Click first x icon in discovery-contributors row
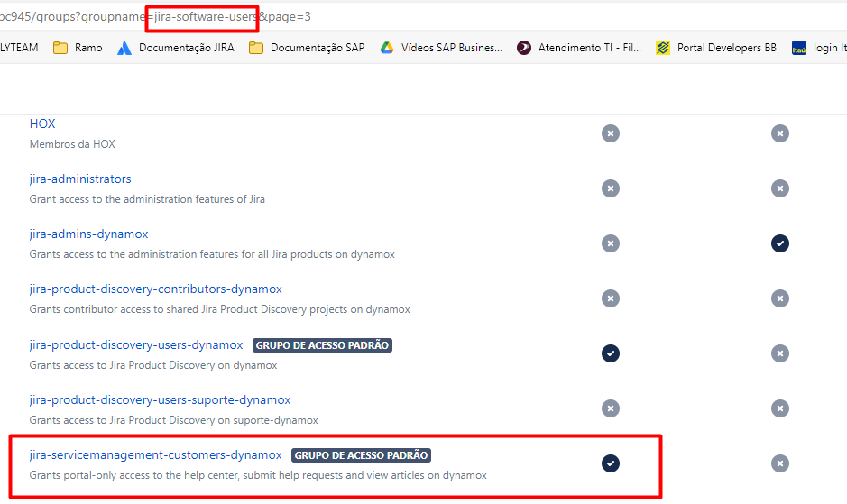 point(611,298)
